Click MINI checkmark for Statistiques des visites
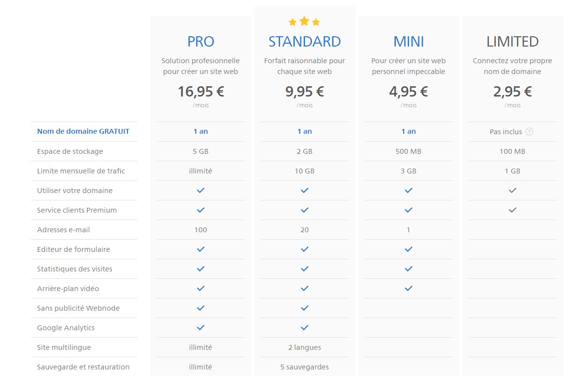 [x=408, y=269]
